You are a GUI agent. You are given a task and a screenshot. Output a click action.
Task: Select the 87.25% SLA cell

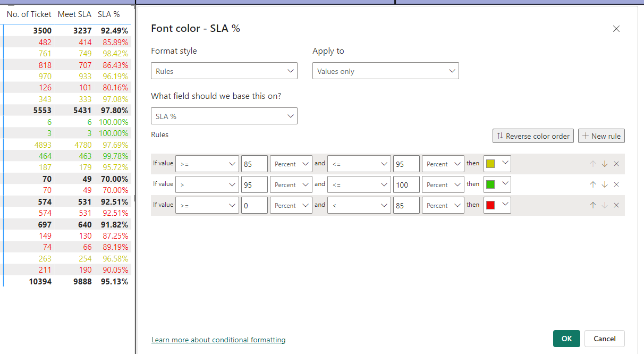tap(115, 235)
